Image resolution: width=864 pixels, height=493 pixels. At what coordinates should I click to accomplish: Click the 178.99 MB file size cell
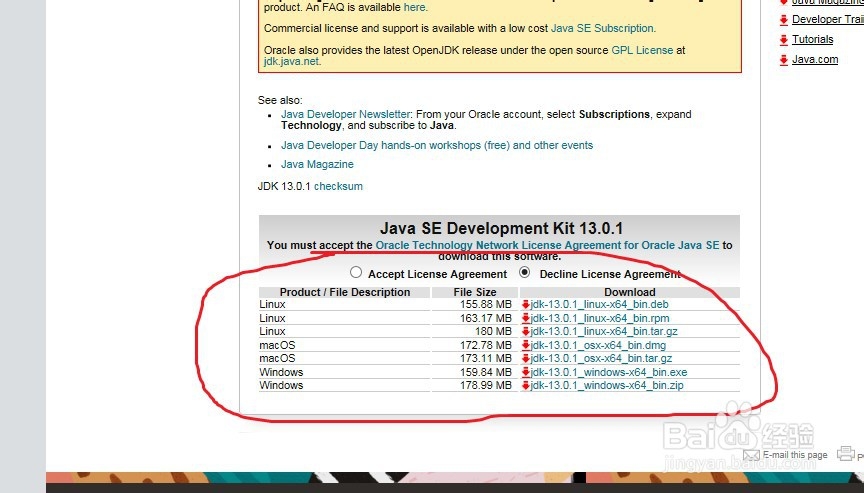pos(485,385)
